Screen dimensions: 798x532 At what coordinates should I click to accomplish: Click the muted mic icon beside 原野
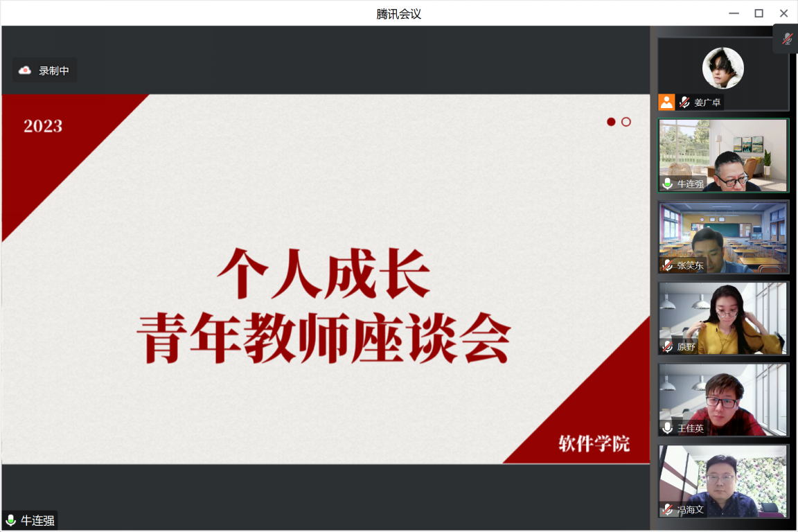click(668, 346)
